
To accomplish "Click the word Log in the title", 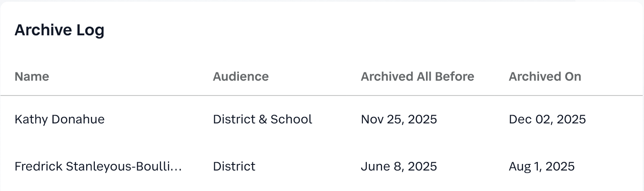I will click(x=90, y=30).
